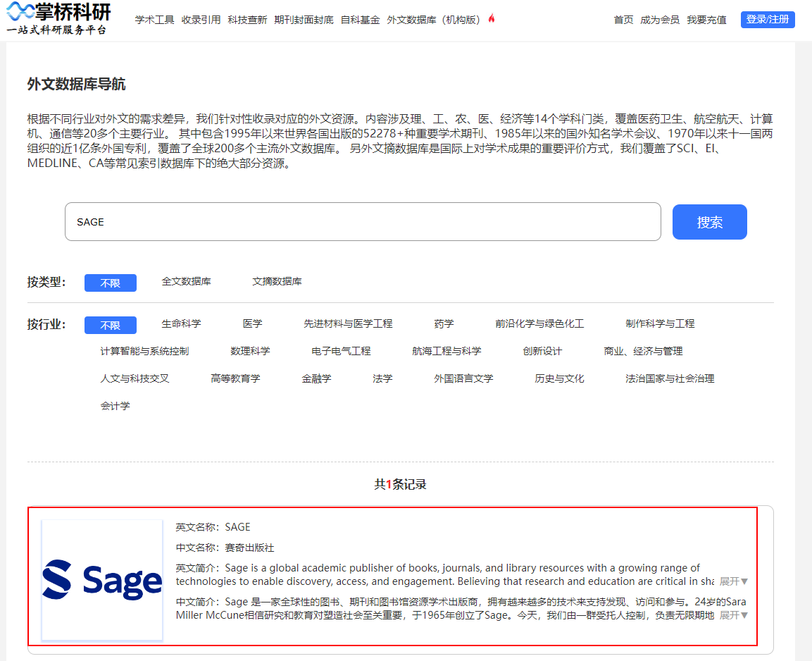The image size is (812, 661).
Task: Open 科技查新 menu
Action: pos(247,20)
